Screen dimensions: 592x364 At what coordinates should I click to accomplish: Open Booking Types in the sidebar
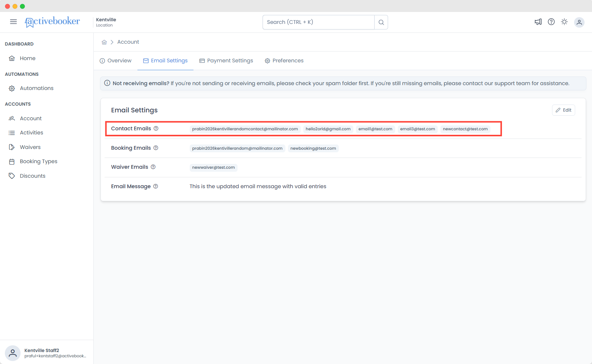(x=38, y=161)
